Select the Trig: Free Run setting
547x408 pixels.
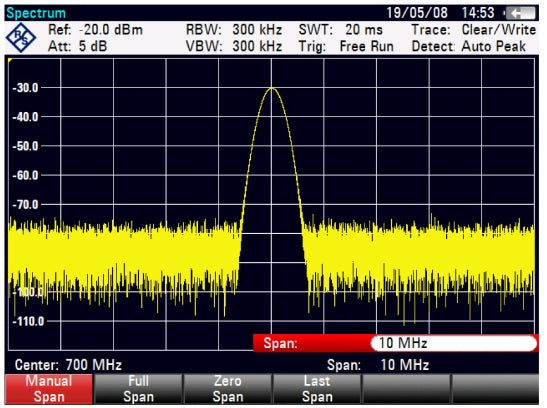click(x=346, y=46)
